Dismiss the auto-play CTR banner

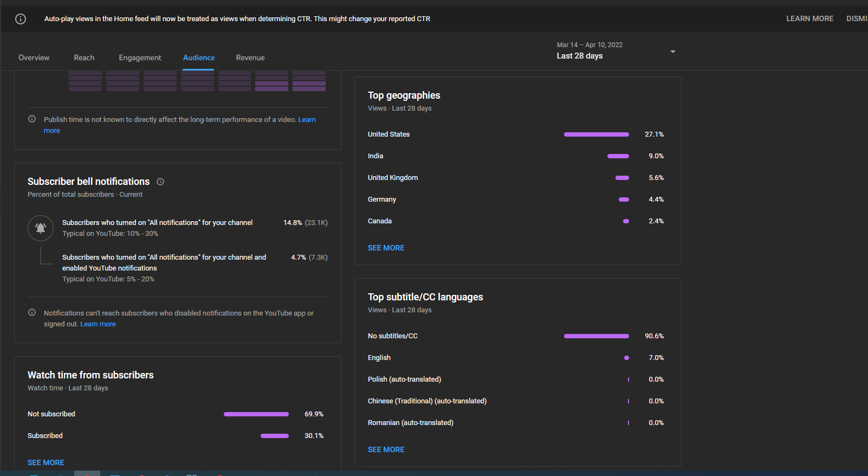coord(857,18)
